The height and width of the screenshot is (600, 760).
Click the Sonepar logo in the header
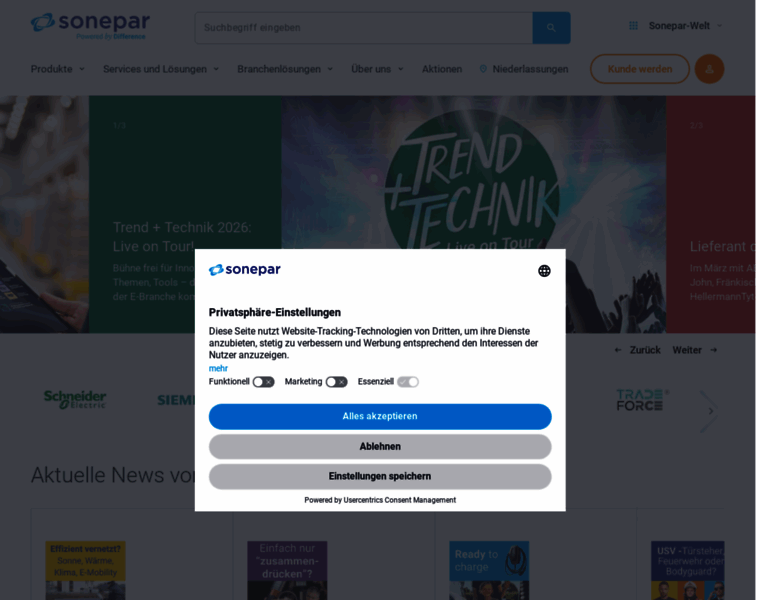[x=91, y=26]
